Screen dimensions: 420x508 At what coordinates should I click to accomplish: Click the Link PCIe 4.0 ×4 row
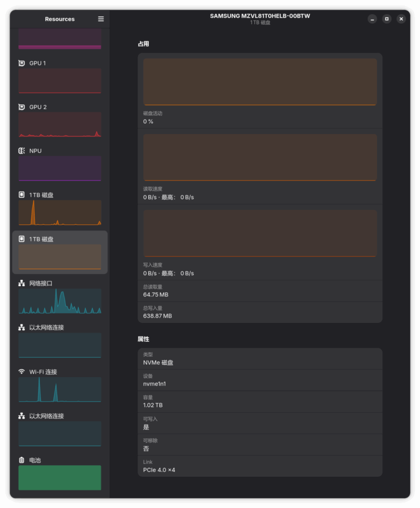260,466
